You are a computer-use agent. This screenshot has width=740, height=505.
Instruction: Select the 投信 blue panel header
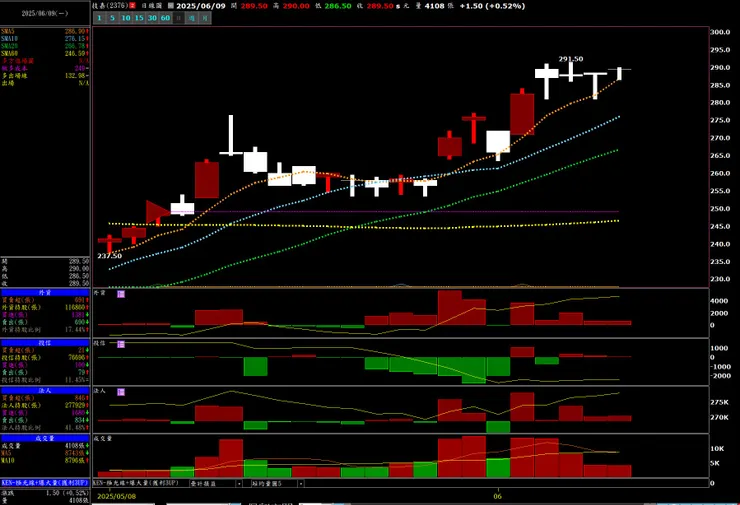pyautogui.click(x=45, y=343)
